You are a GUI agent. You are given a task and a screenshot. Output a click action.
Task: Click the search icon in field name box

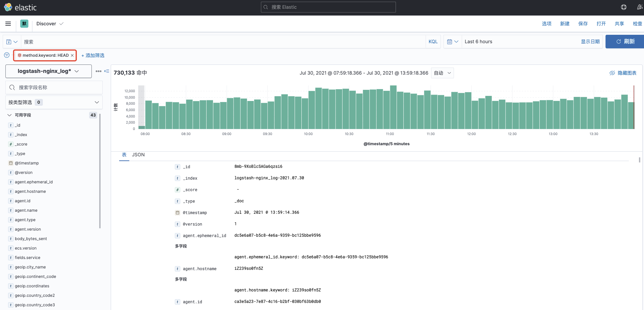[x=12, y=87]
